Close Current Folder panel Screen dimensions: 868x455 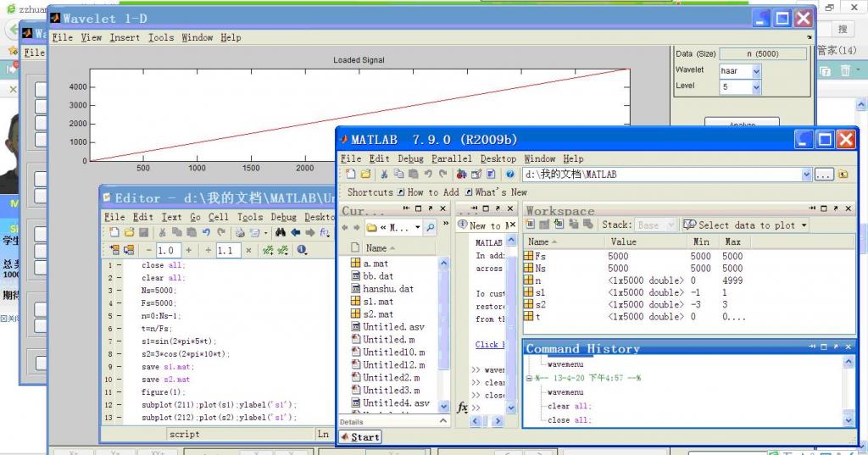442,208
